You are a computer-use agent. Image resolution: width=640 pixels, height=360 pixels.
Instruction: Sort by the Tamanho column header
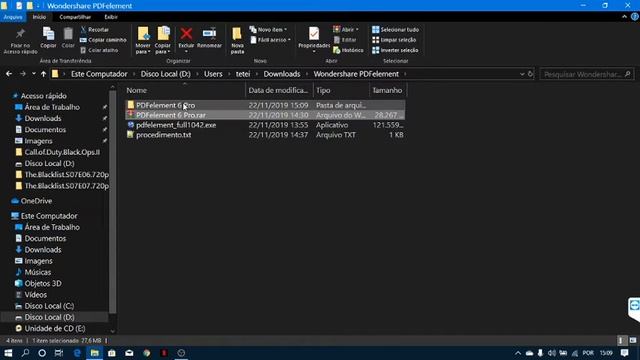click(387, 90)
